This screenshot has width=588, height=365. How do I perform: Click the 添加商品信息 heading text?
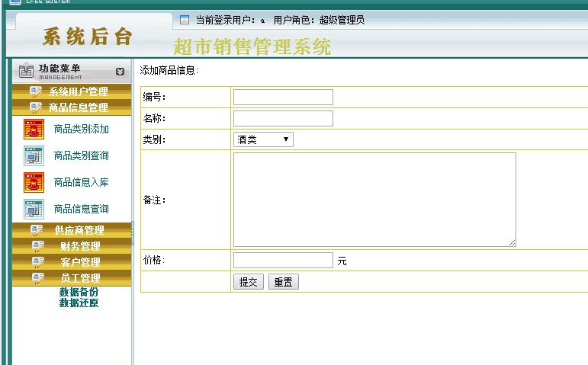(x=169, y=70)
